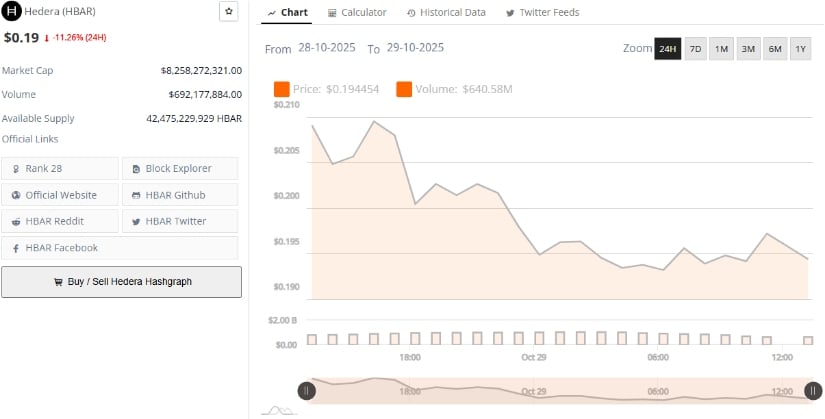Open the To date picker 29-10-2025
Screen dimensions: 825x419
click(416, 48)
